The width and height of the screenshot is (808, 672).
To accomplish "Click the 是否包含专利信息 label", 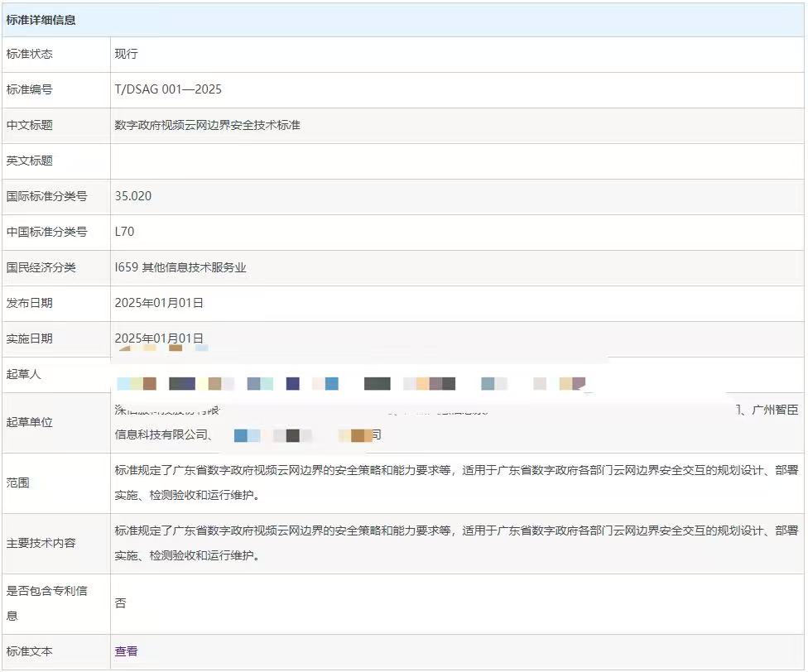I will pos(46,603).
